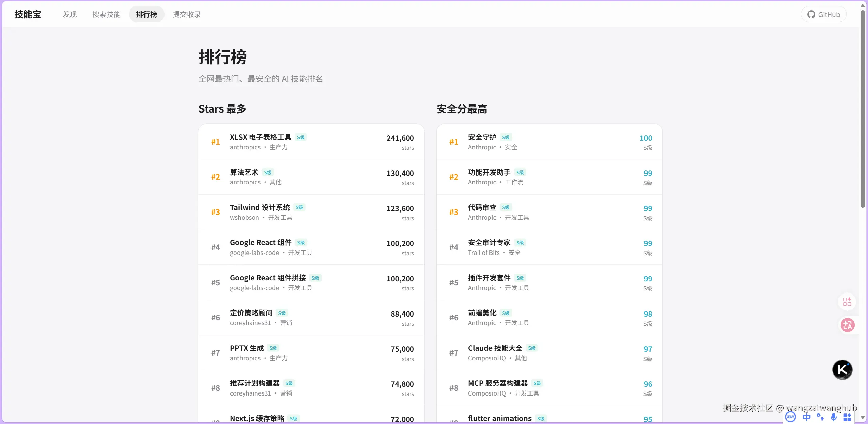The image size is (868, 424).
Task: Click the 74,800 stars count
Action: coord(402,384)
